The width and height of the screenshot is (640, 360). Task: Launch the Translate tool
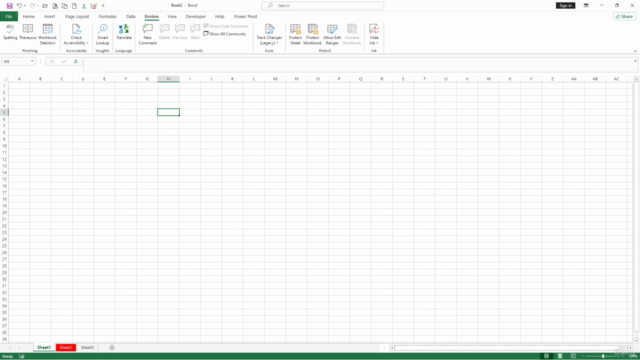point(124,32)
